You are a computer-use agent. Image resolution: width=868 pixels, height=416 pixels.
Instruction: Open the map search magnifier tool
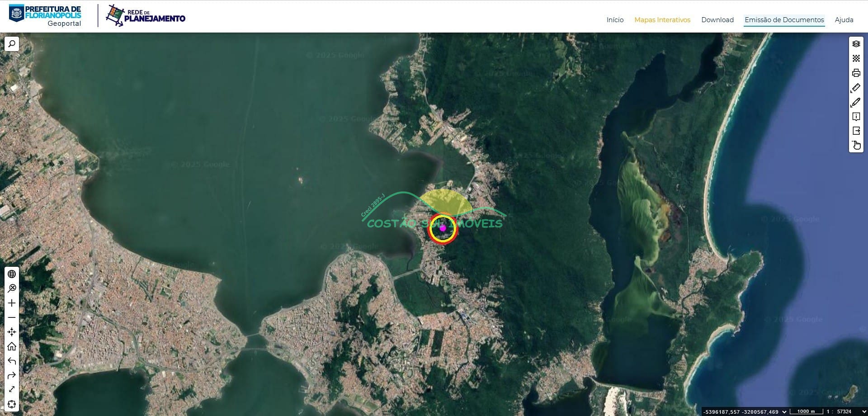[x=12, y=44]
